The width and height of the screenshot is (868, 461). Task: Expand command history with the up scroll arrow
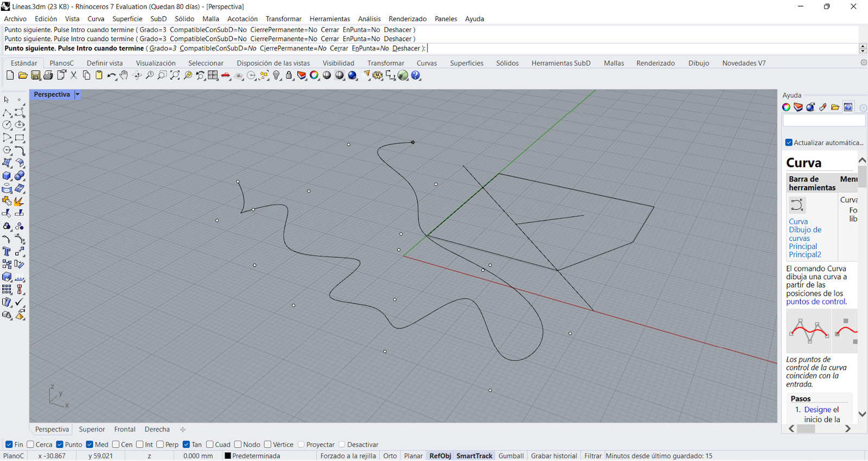tap(863, 46)
